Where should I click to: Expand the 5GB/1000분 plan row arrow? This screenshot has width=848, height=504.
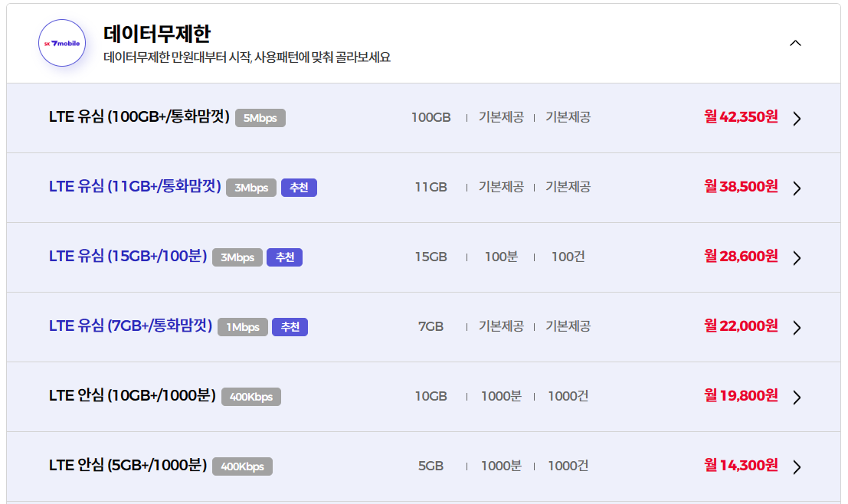click(797, 466)
